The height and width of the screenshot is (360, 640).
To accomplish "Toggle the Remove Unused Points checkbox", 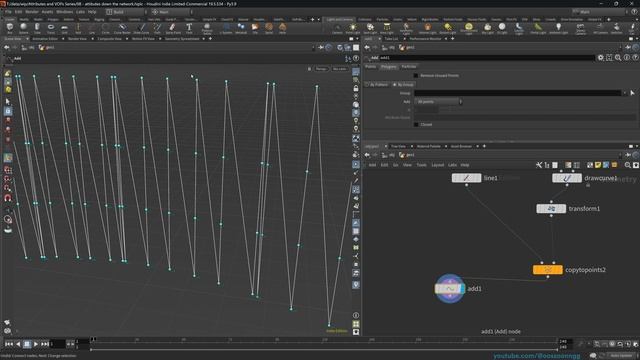I will (416, 76).
